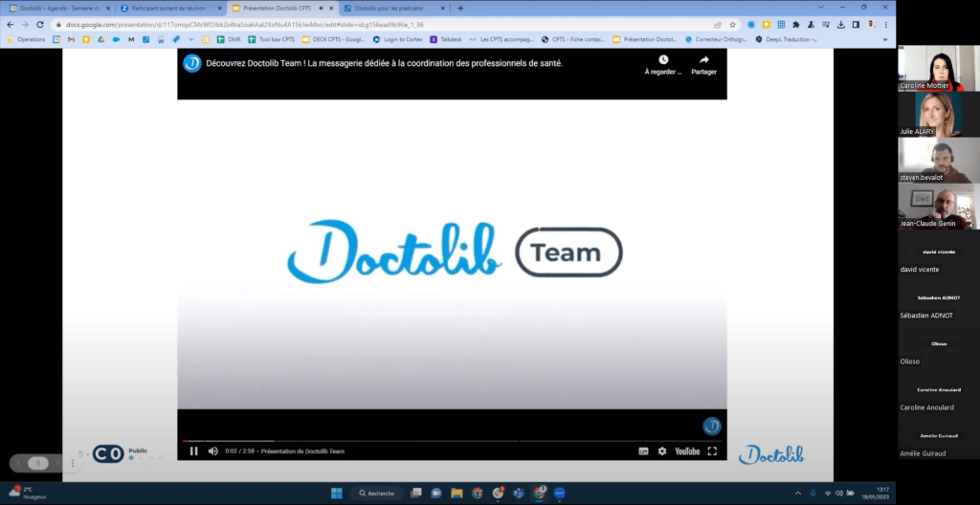
Task: Open the Windows Start menu
Action: click(x=336, y=494)
